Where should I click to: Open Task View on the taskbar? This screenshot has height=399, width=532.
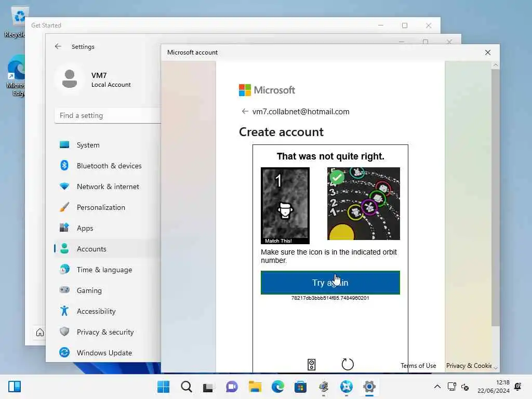(x=208, y=388)
